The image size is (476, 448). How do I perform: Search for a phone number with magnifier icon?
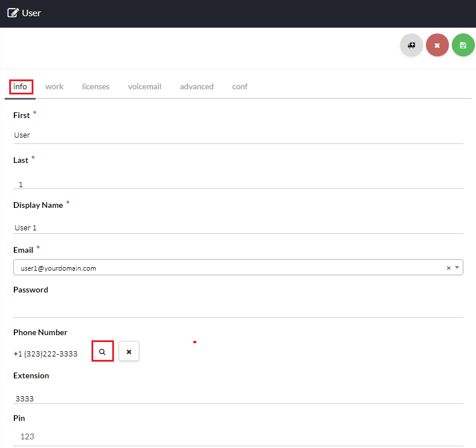[102, 351]
